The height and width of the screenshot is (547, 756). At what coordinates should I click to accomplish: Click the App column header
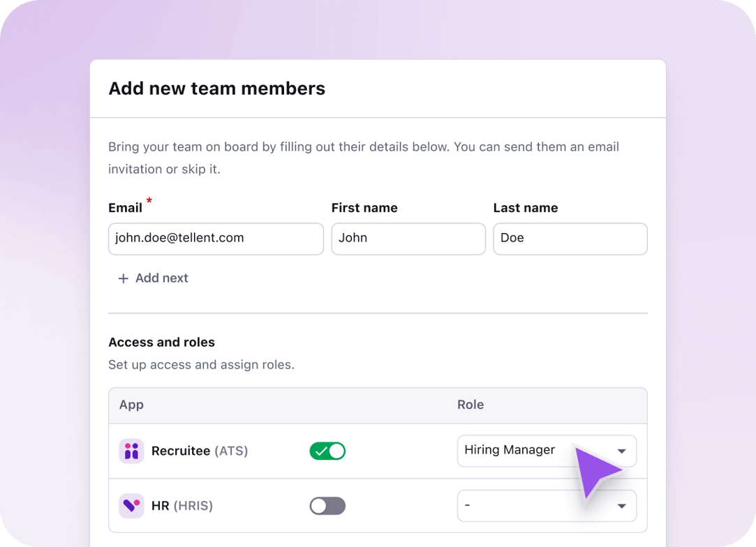click(131, 405)
